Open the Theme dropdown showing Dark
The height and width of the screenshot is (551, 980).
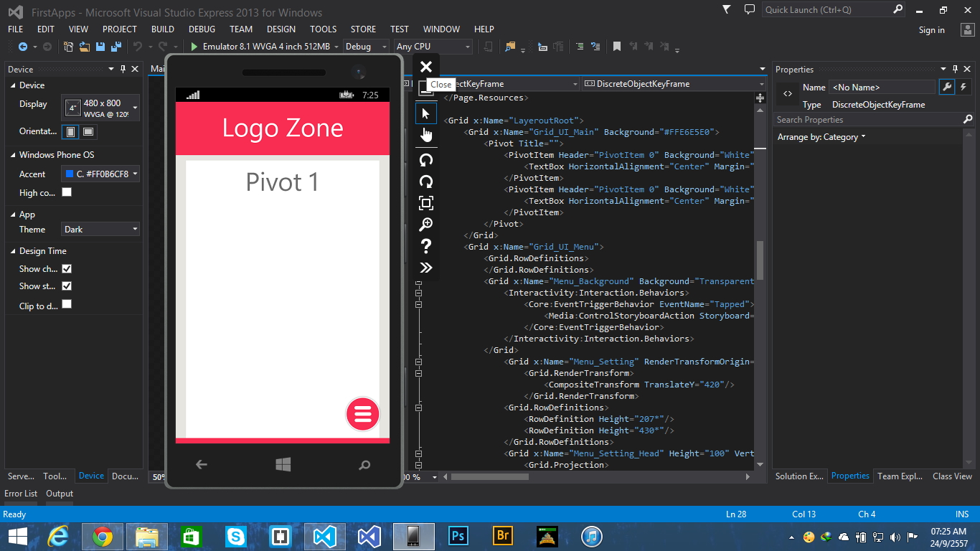click(x=100, y=230)
